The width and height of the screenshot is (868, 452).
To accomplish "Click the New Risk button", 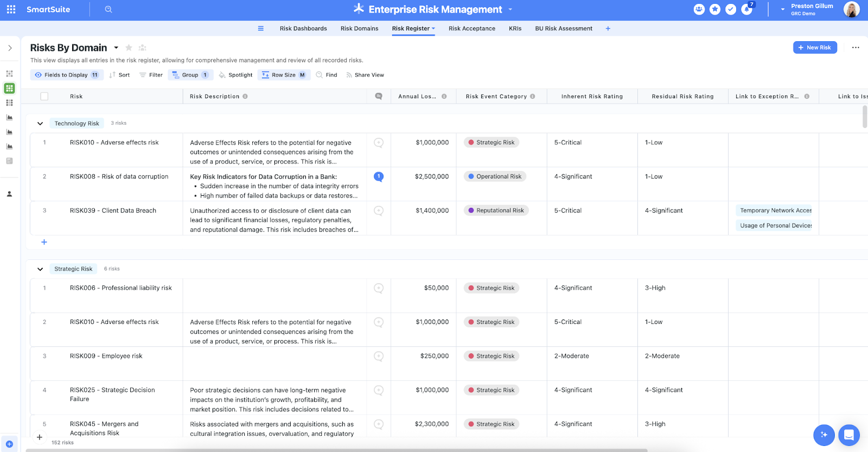I will pos(815,48).
